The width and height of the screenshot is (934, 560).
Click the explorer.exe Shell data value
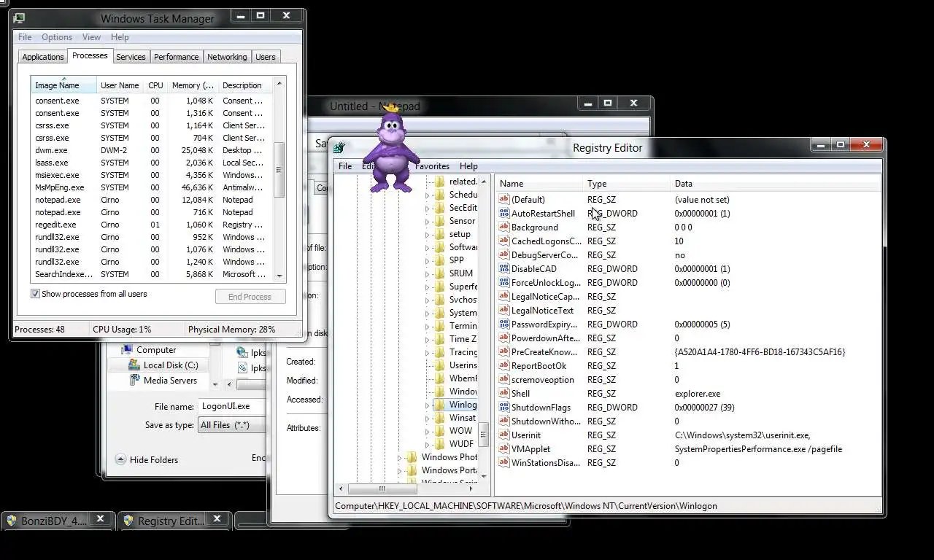[x=697, y=394]
